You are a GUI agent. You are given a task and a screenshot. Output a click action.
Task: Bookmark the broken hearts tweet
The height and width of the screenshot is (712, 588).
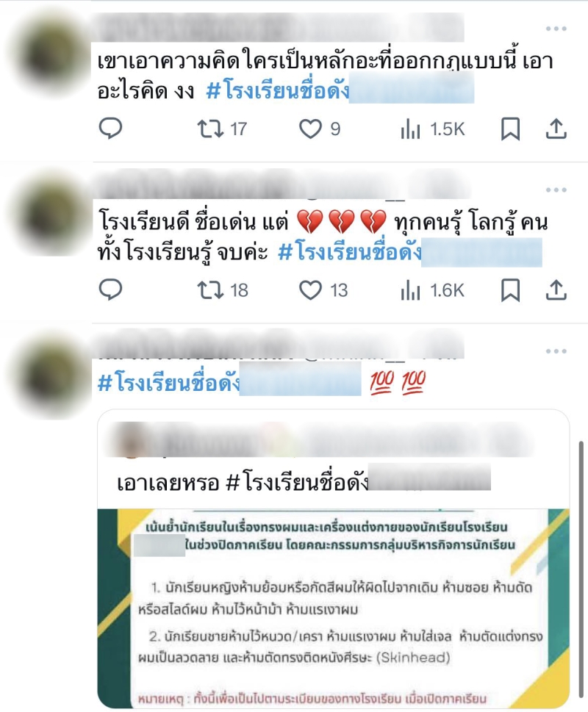pos(510,290)
